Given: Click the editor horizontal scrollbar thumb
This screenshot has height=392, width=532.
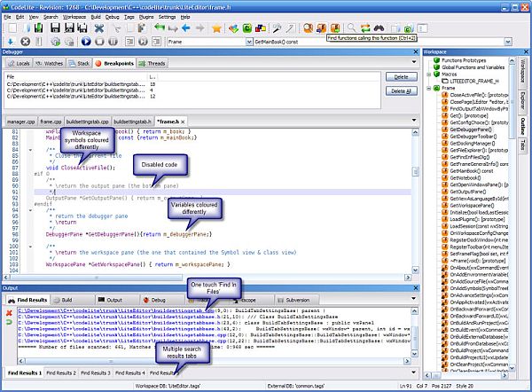Looking at the screenshot, I should (97, 278).
